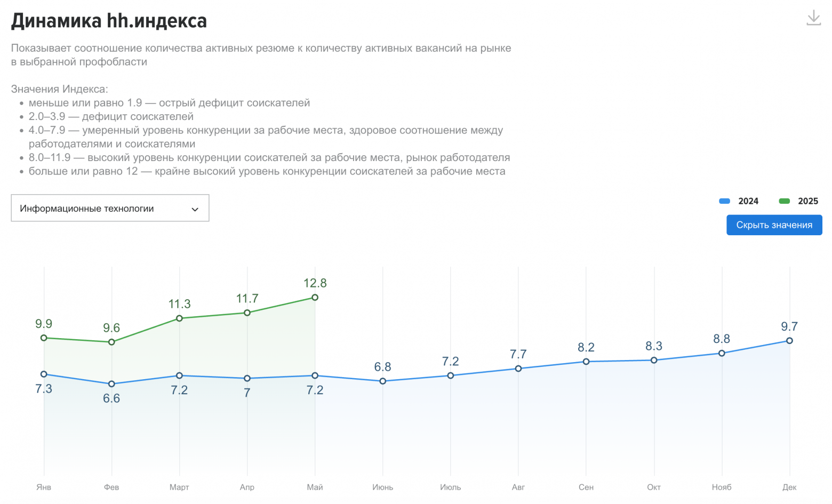Click the 8.8 November data point

tap(722, 353)
